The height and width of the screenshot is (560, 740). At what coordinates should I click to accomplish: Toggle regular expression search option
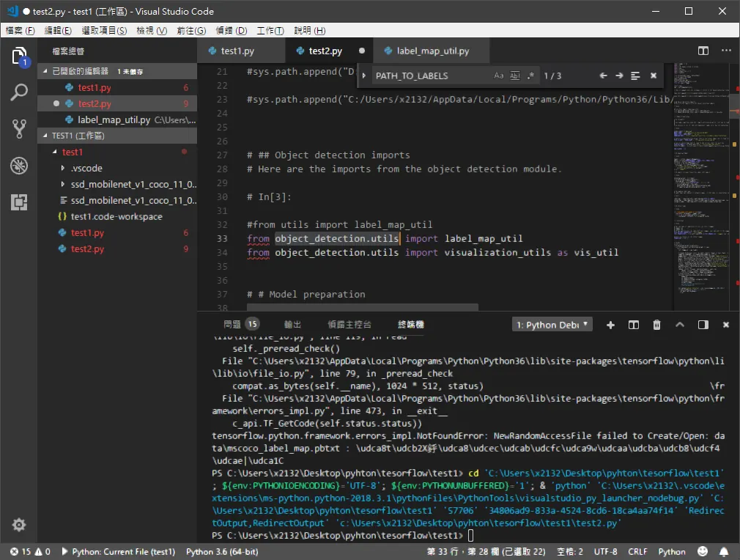(530, 75)
